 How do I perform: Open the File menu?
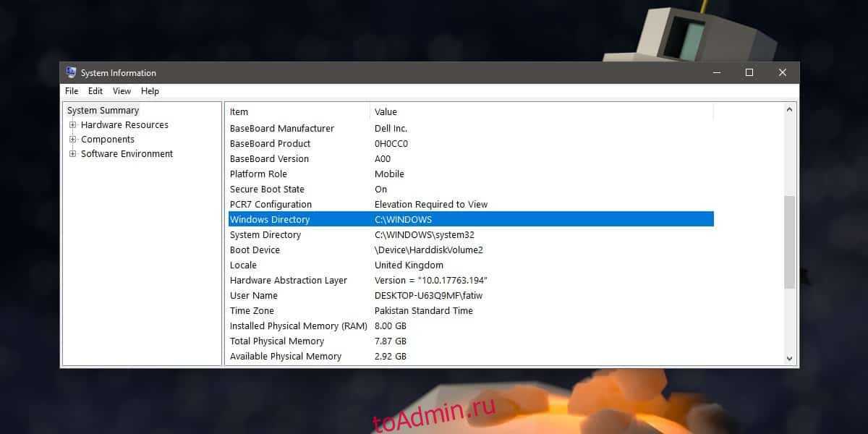tap(72, 91)
